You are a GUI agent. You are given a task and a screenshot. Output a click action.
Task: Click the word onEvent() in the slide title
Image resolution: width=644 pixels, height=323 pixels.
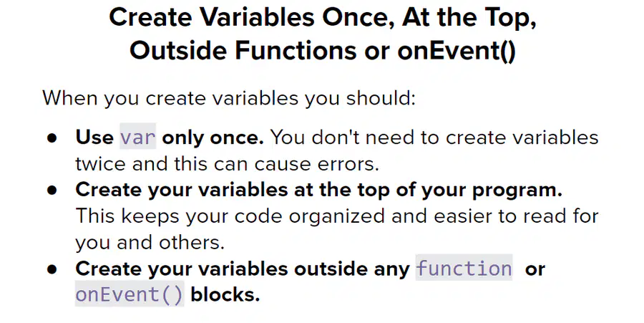[457, 51]
